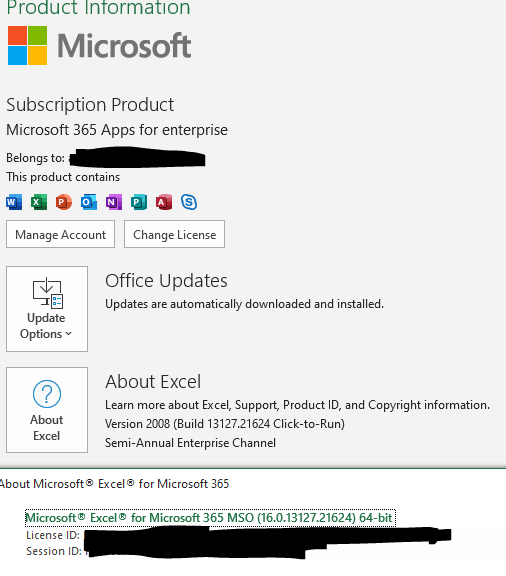Click the Skype for Business icon
This screenshot has height=576, width=506.
click(189, 202)
